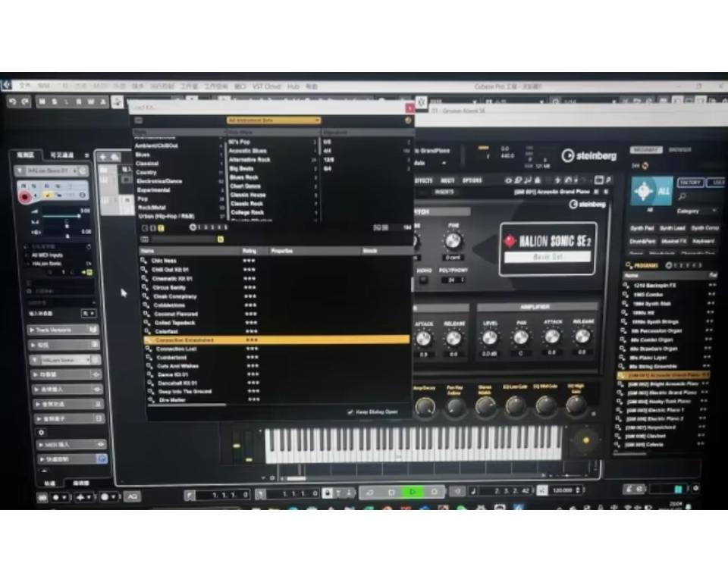Toggle the M mute-all button in toolbar
This screenshot has width=728, height=582.
coord(42,102)
